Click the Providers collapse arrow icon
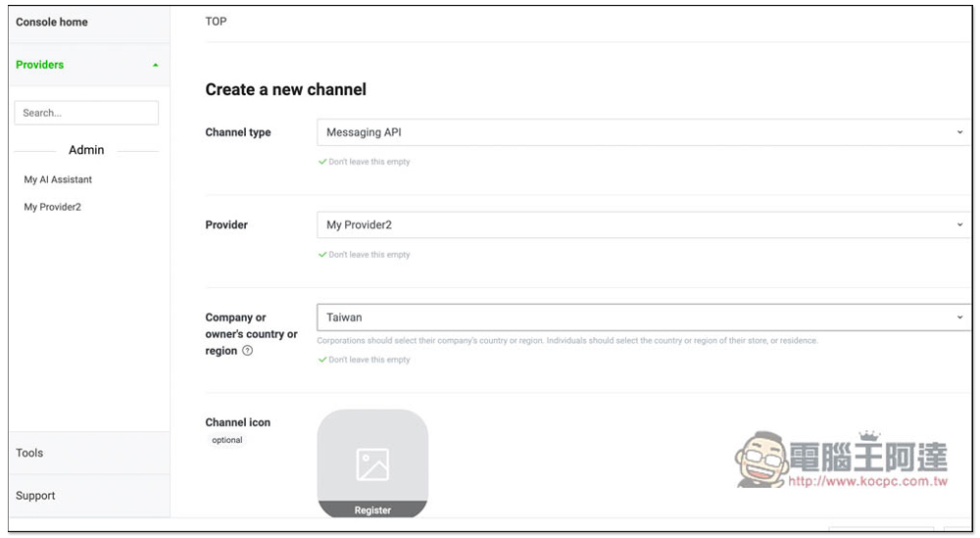This screenshot has height=538, width=980. (156, 65)
